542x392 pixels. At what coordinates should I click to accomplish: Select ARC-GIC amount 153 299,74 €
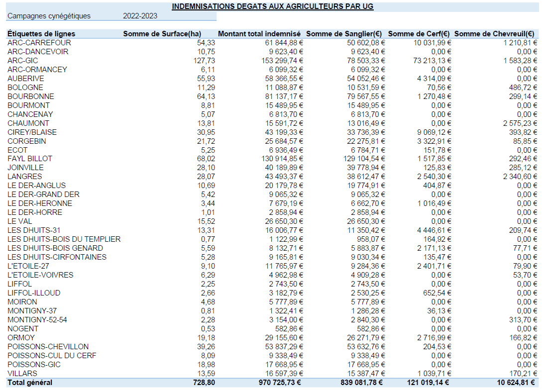(282, 61)
